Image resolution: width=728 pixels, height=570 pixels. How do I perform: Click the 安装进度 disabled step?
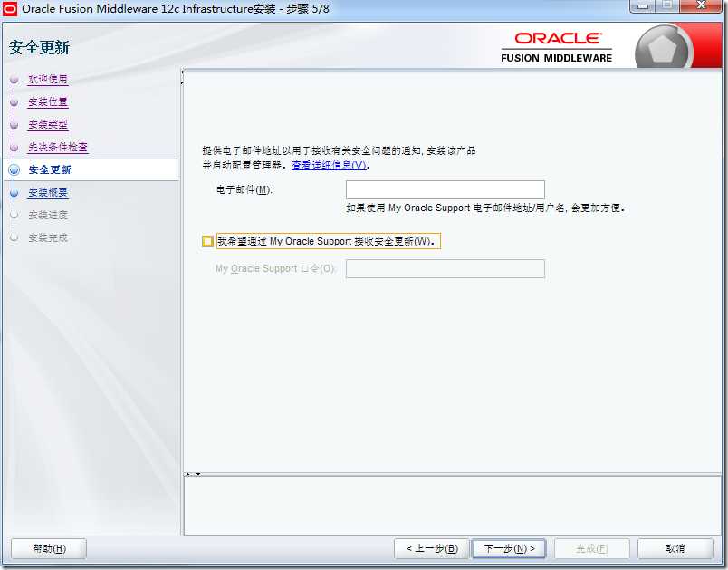click(x=48, y=215)
